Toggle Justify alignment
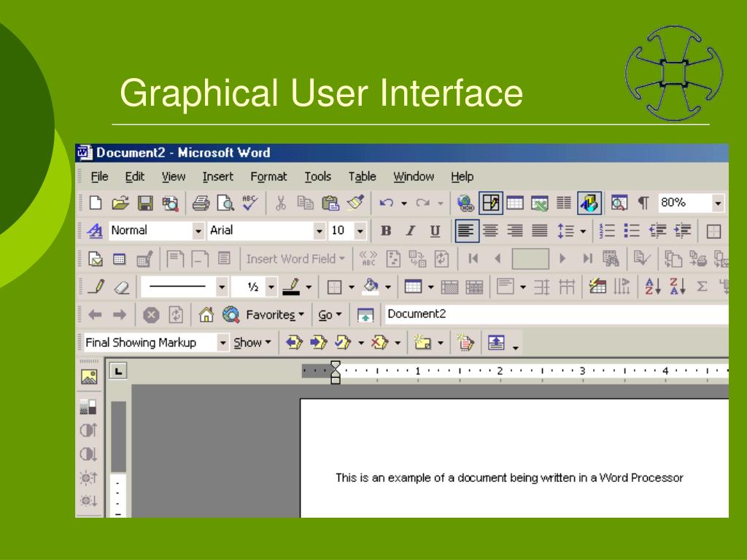The height and width of the screenshot is (560, 747). point(540,231)
